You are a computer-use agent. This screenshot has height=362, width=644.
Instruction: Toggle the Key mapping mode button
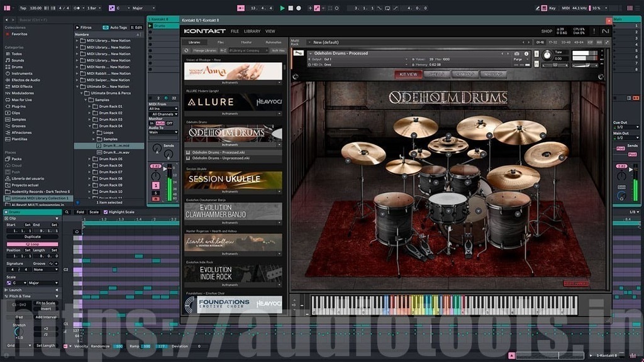coord(552,8)
